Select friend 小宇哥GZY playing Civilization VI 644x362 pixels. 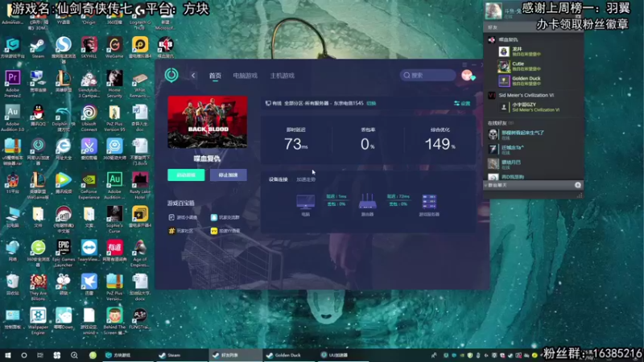click(x=534, y=107)
